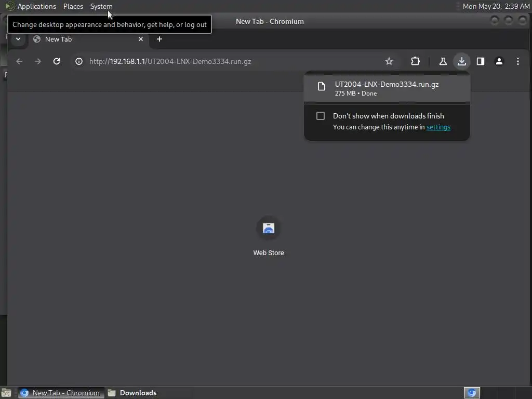532x399 pixels.
Task: Open a new tab with plus button
Action: pos(159,39)
